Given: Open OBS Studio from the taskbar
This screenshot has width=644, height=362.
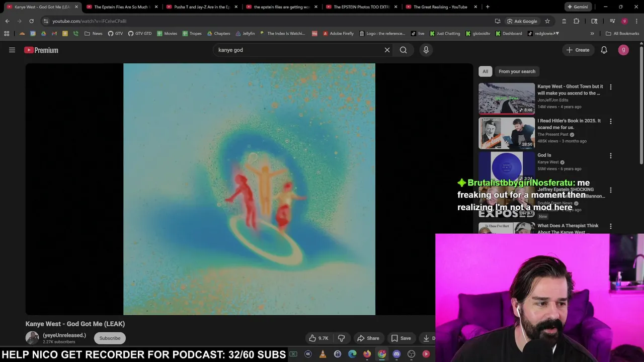Looking at the screenshot, I should (411, 354).
